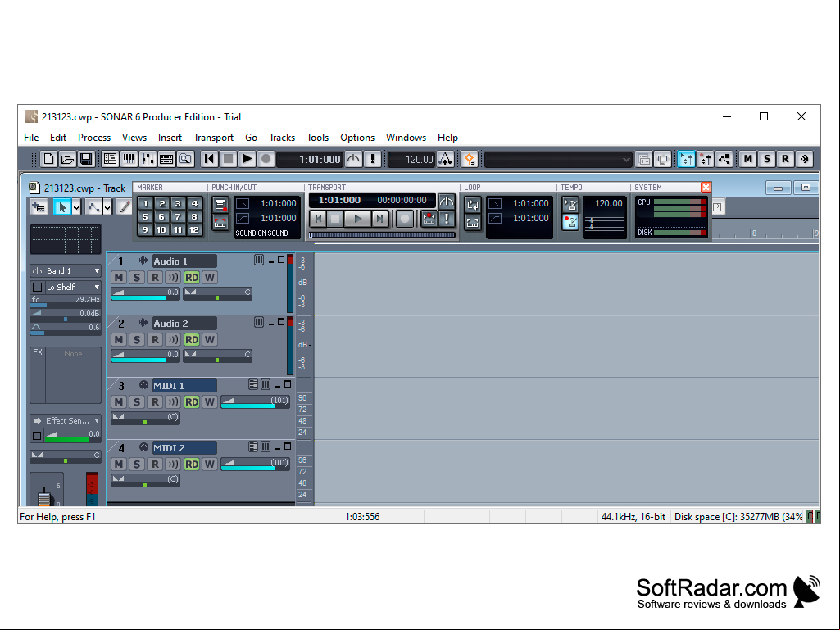This screenshot has width=840, height=630.
Task: Expand the Effect Send dropdown
Action: [97, 421]
